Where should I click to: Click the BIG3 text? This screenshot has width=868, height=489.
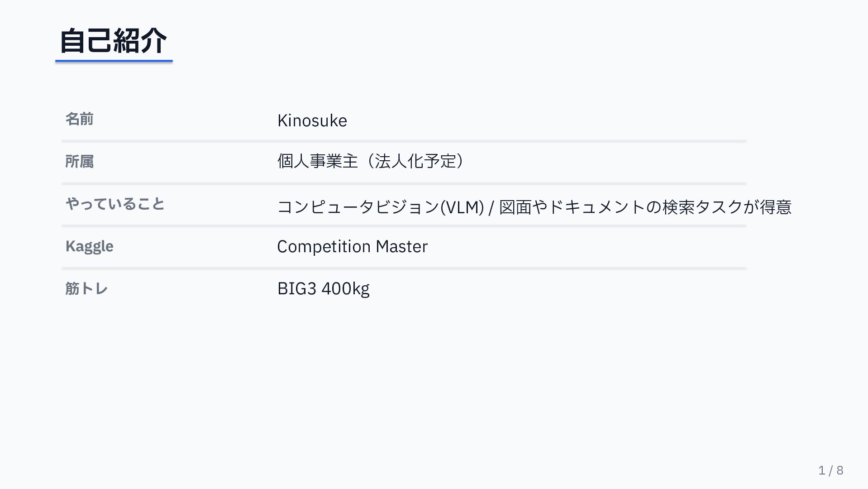(x=296, y=288)
